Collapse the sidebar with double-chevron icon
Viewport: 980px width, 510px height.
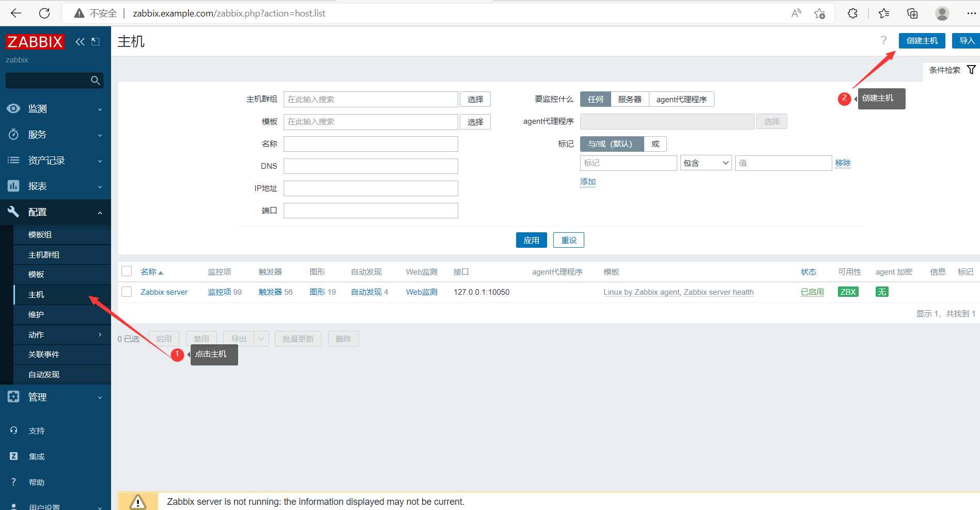click(x=80, y=42)
